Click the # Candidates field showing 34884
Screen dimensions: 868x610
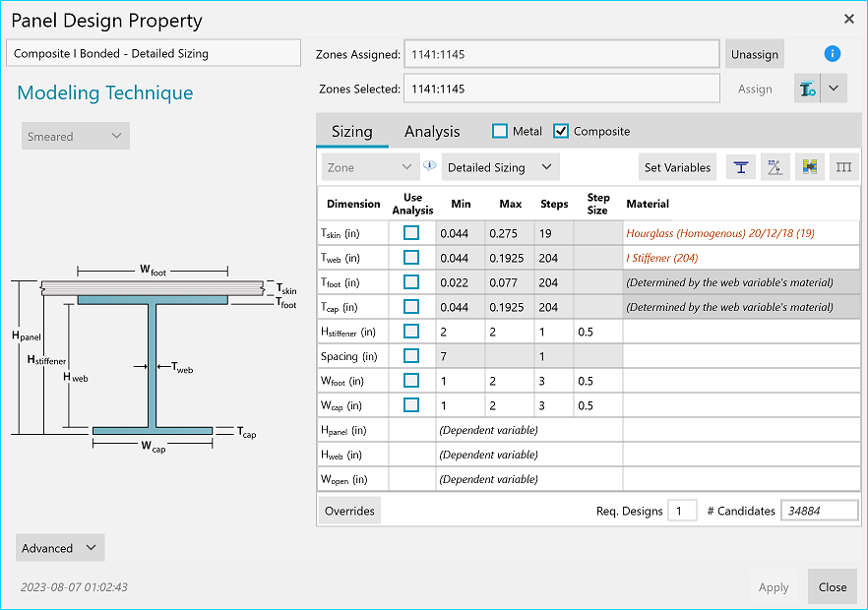pos(819,511)
